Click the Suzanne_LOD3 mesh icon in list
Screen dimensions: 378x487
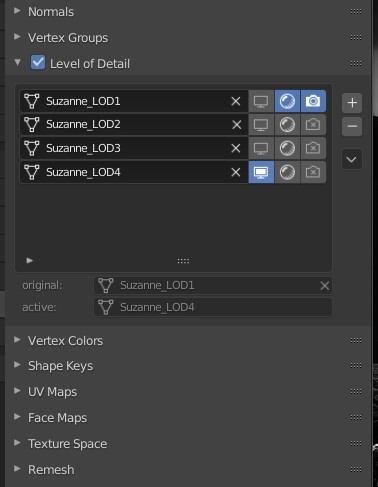click(32, 148)
